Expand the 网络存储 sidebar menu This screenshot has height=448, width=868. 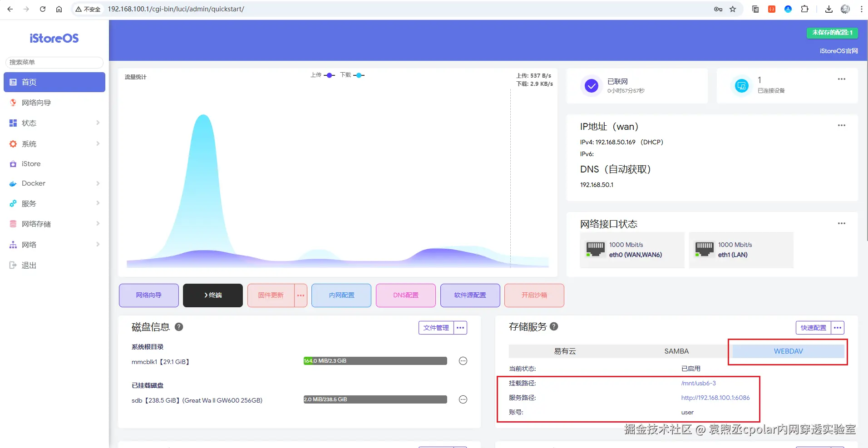(x=54, y=224)
